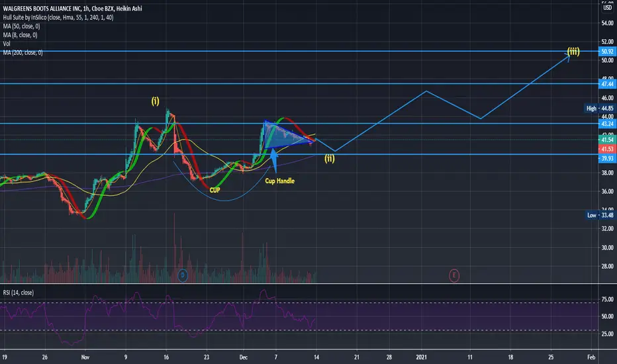Select the Hull Suite by InSilico legend
This screenshot has height=364, width=617.
(58, 17)
